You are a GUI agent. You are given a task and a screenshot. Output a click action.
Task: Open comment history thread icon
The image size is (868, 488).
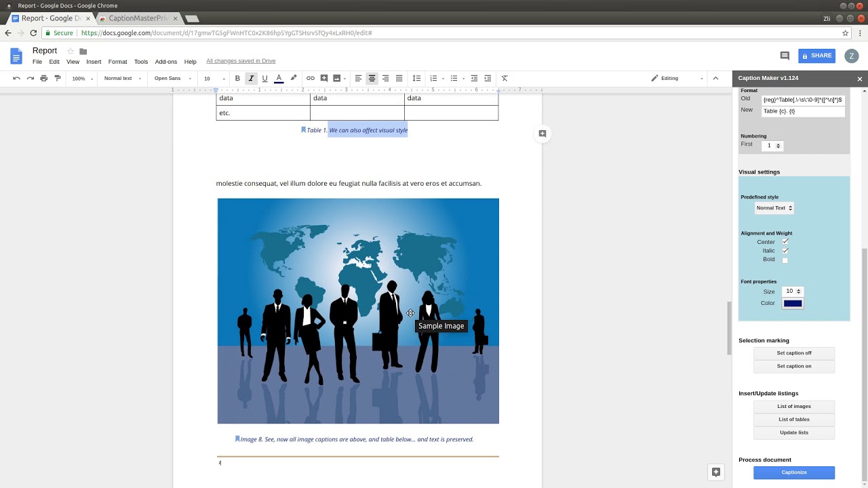785,56
